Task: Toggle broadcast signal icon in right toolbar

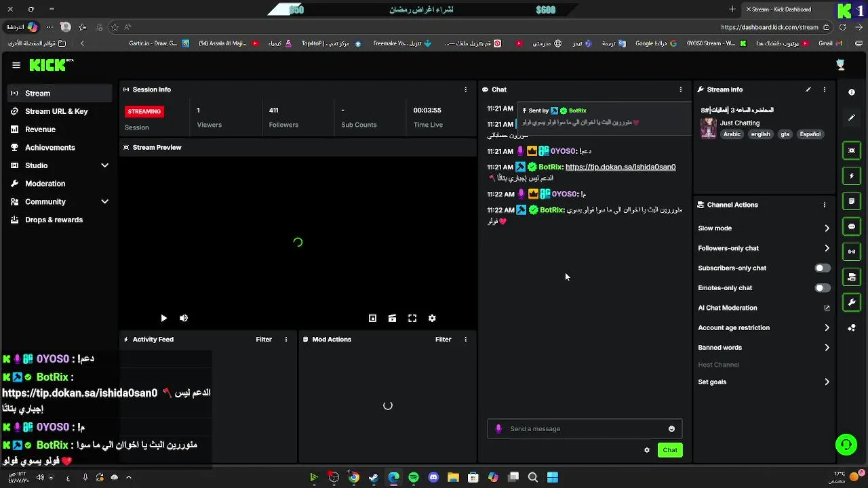Action: click(852, 251)
